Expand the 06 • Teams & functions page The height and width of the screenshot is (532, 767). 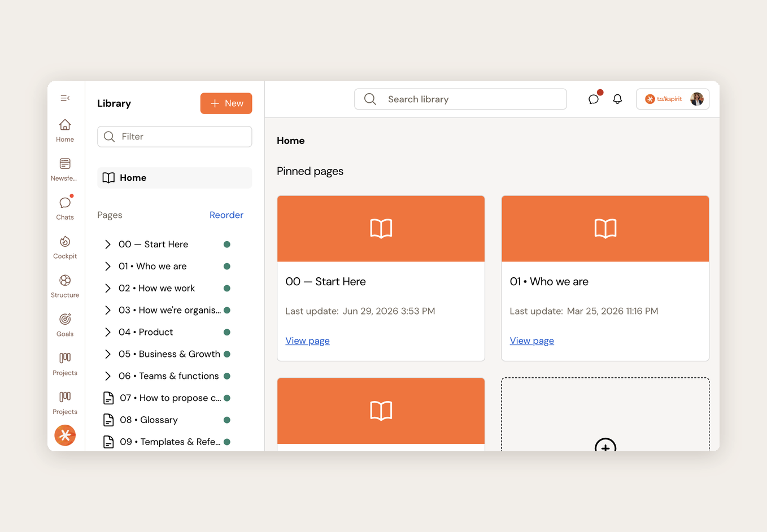coord(108,376)
